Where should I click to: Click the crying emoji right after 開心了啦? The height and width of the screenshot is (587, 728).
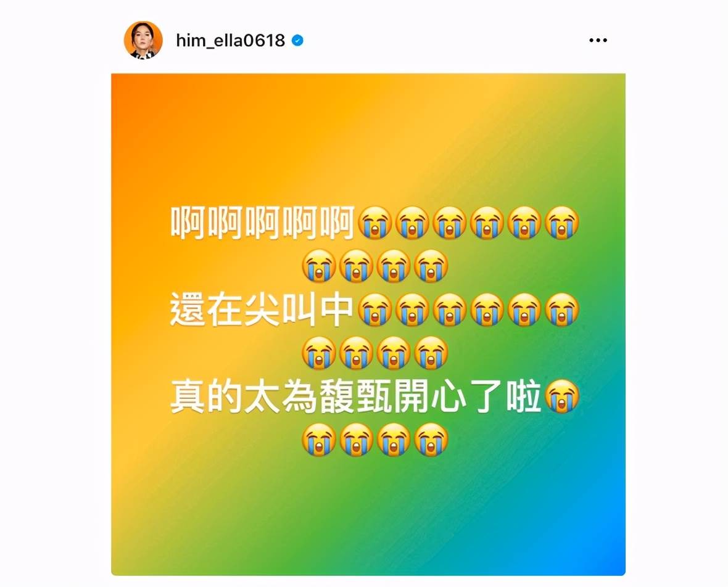562,396
